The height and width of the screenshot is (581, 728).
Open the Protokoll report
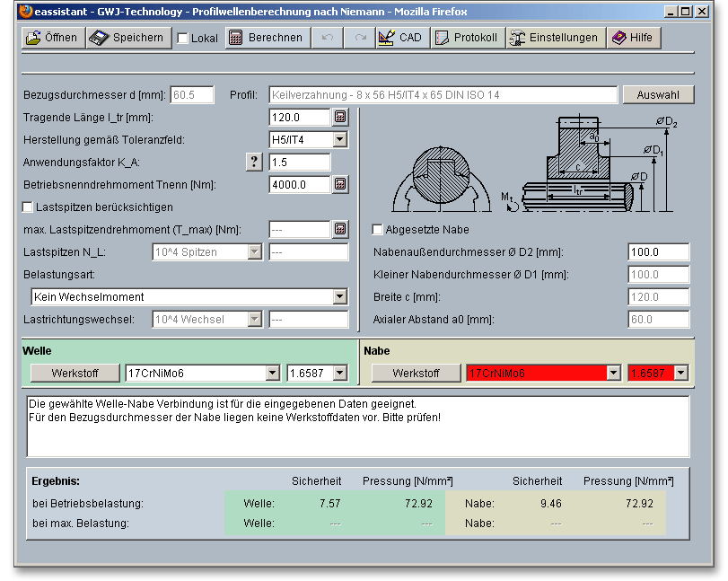tap(466, 38)
